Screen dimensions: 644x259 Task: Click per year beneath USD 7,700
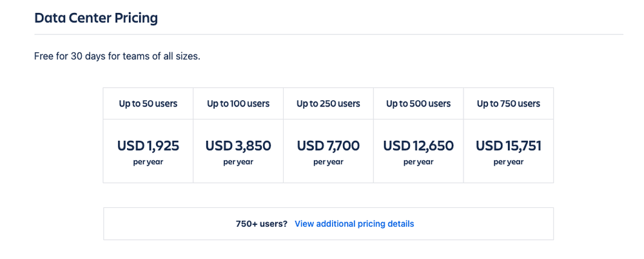tap(328, 162)
